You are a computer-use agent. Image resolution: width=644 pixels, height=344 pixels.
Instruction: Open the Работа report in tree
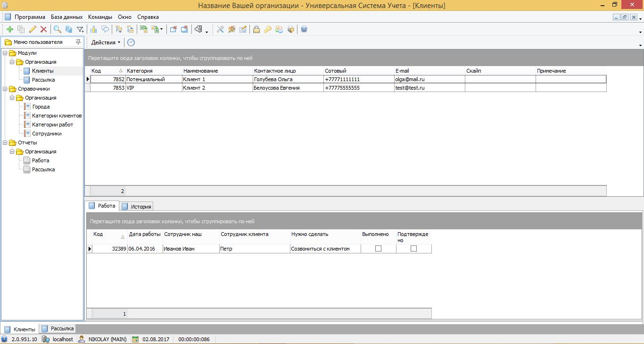(41, 161)
